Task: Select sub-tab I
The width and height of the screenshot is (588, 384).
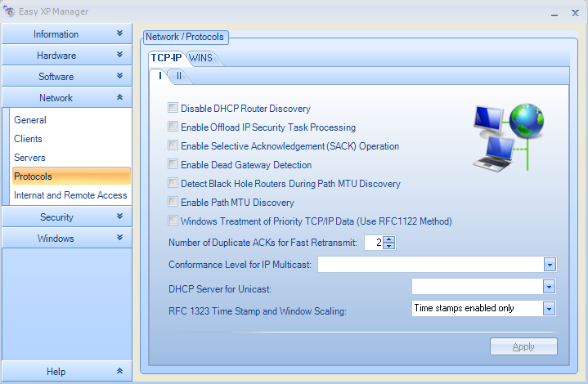Action: click(160, 76)
